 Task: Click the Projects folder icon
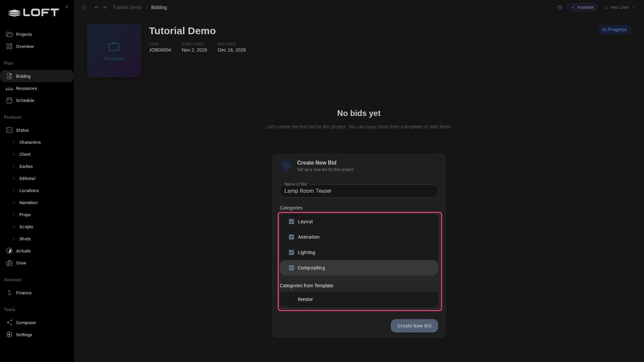9,34
